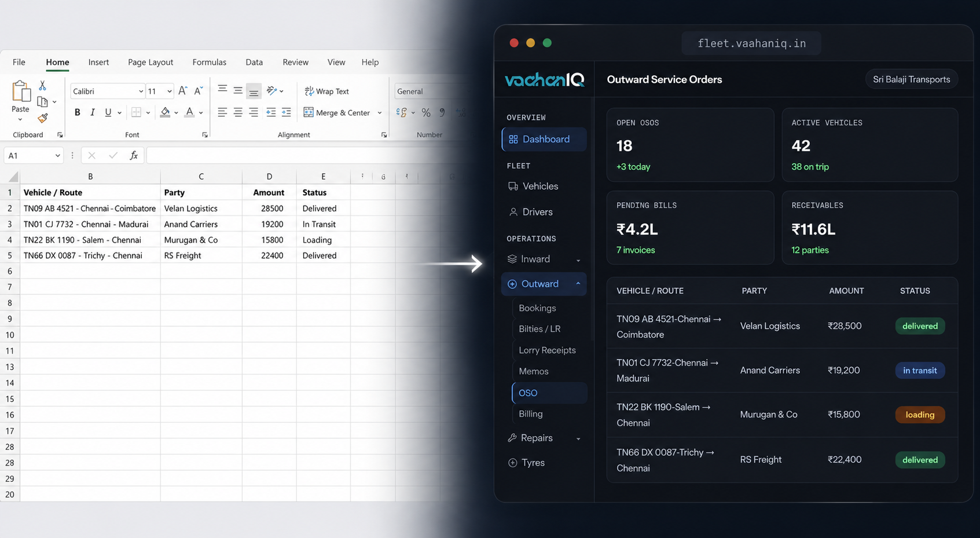Expand the Repairs menu chevron
The height and width of the screenshot is (538, 980).
(578, 438)
